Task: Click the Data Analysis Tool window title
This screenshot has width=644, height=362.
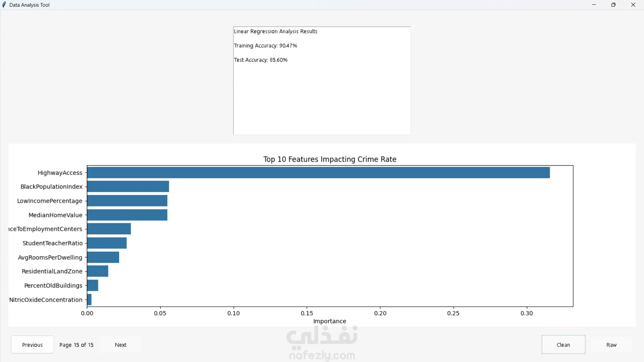Action: point(30,5)
